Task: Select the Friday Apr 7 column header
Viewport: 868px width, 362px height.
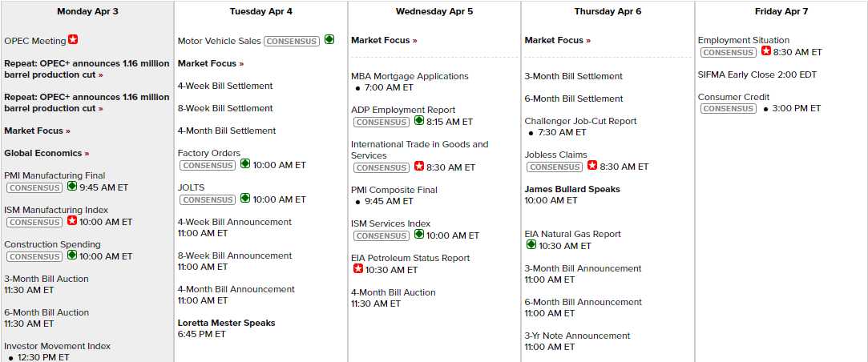Action: tap(781, 11)
